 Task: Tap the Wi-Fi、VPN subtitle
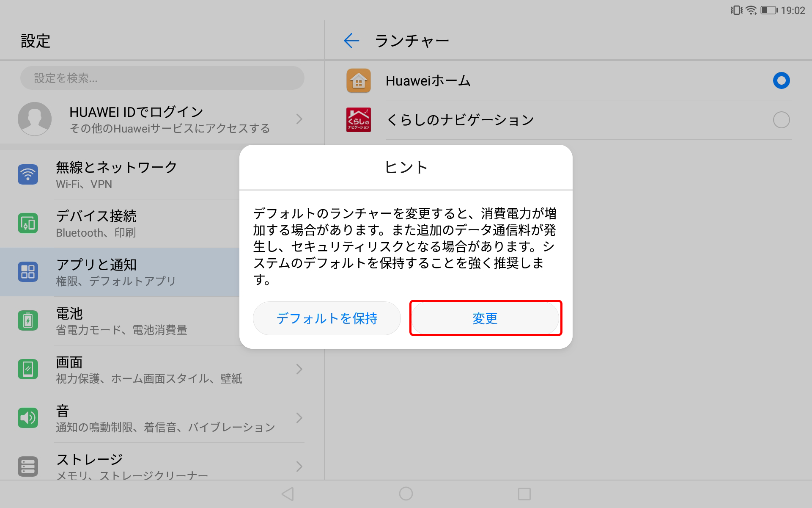pos(84,184)
